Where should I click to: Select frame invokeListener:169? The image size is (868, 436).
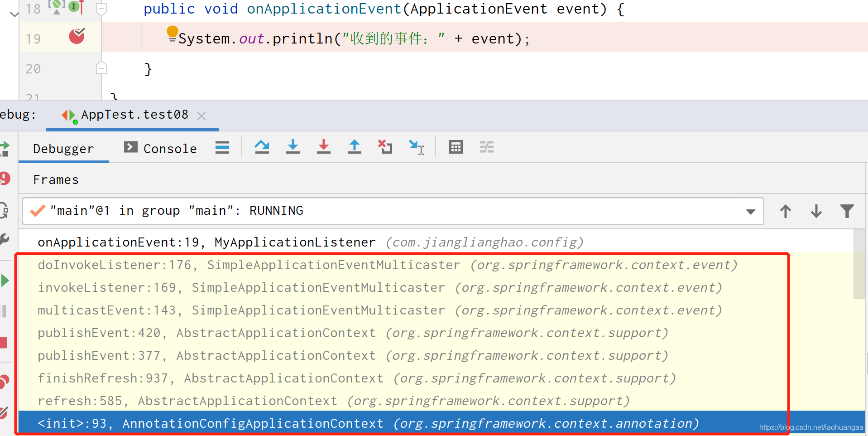[x=436, y=287]
